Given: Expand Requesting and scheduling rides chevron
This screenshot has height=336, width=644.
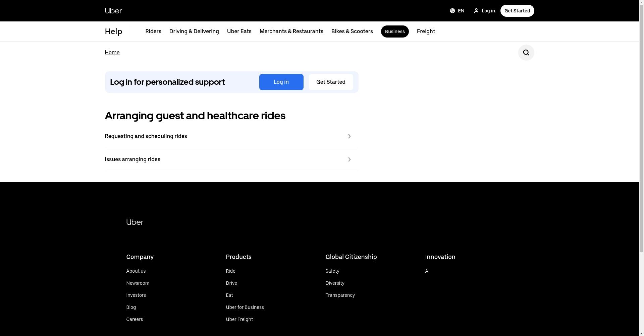Looking at the screenshot, I should click(349, 136).
